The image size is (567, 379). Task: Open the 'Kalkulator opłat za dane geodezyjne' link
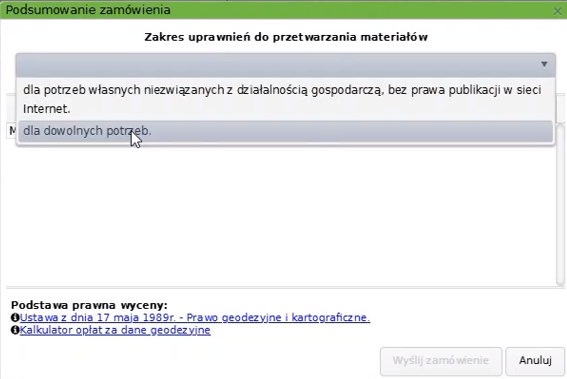click(x=115, y=330)
